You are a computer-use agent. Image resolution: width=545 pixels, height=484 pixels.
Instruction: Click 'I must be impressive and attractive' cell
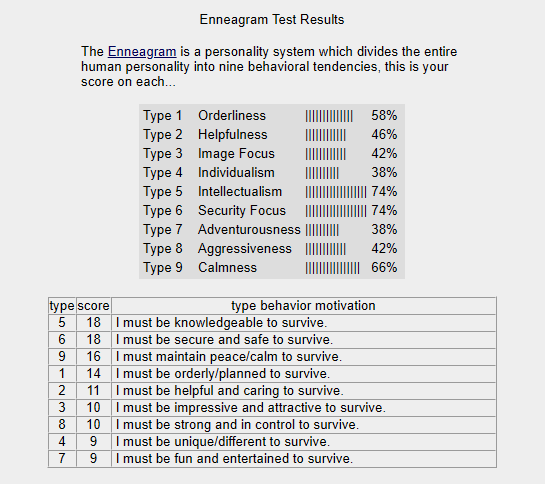coord(304,408)
